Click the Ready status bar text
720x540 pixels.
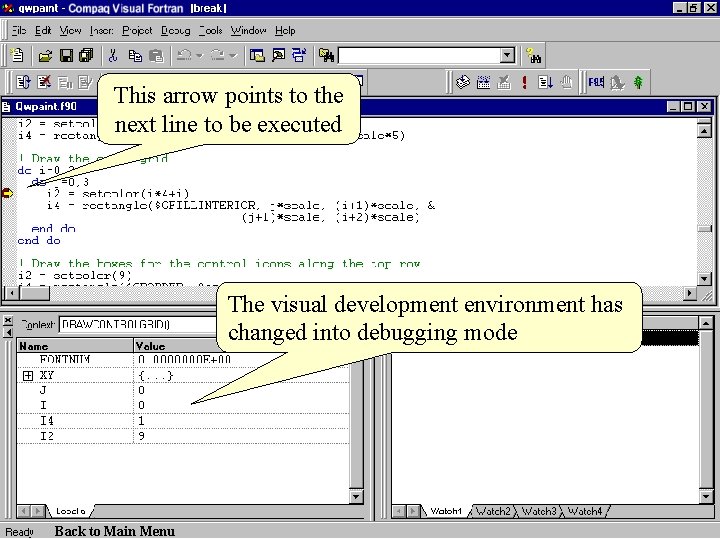pos(20,532)
